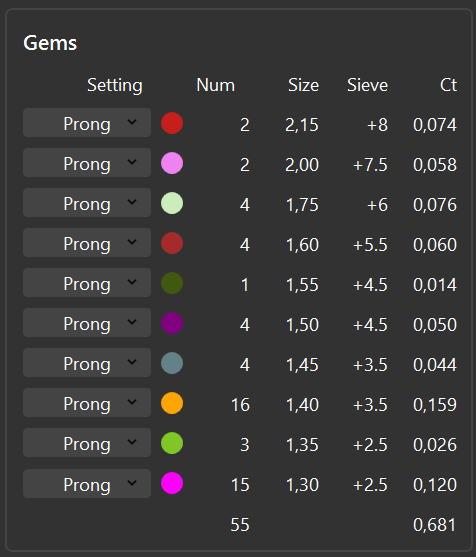Click the red color swatch for 2,15 gems
Viewport: 476px width, 557px height.
point(172,123)
